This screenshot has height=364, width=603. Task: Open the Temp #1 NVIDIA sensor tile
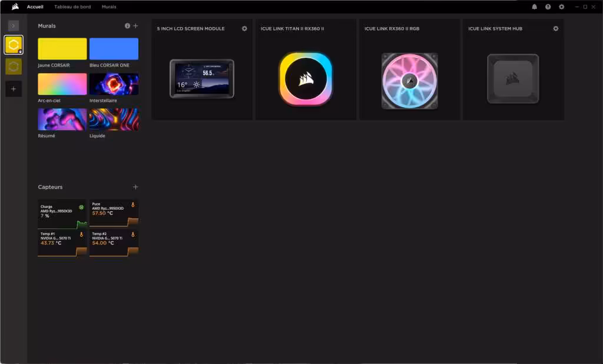62,243
